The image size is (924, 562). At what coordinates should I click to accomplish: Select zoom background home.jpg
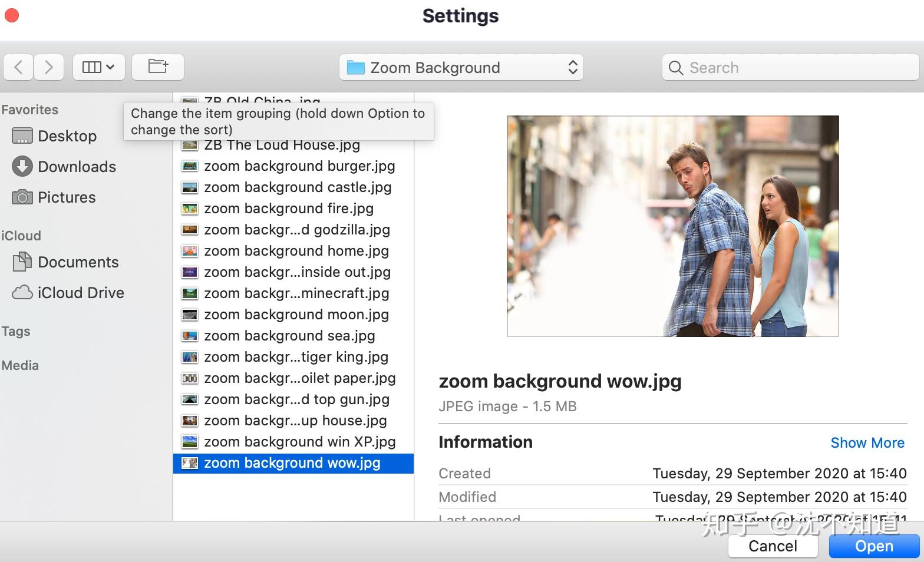[293, 251]
